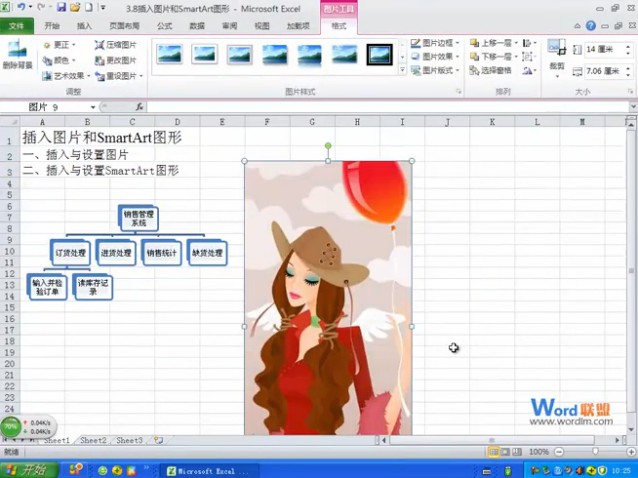Open Selection Pane (选择窗格)

491,70
